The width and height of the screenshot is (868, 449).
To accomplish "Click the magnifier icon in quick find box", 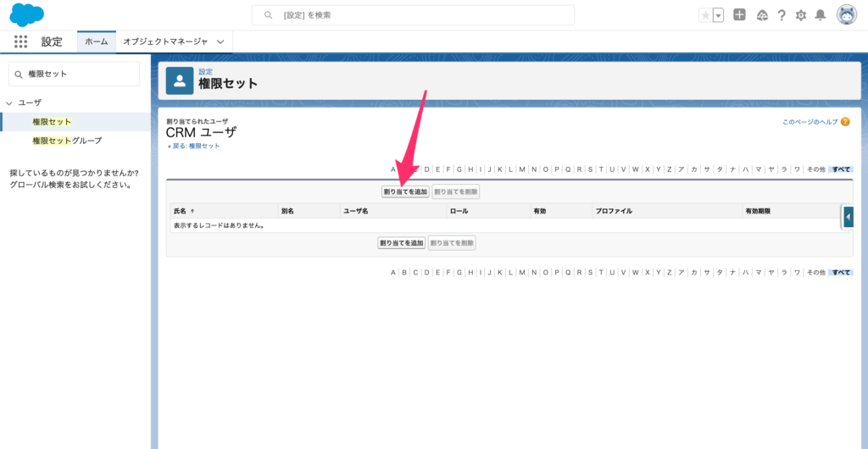I will pos(19,74).
